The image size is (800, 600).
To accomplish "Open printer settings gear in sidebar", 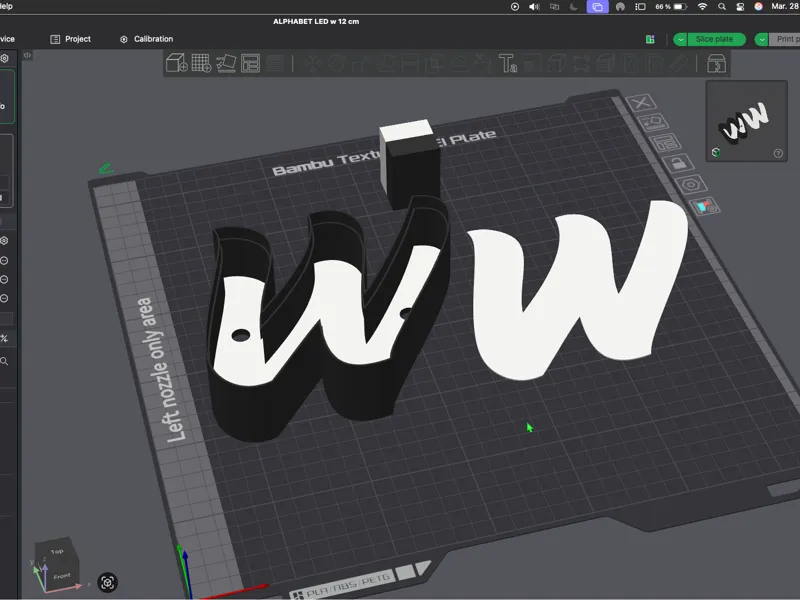I will 5,58.
